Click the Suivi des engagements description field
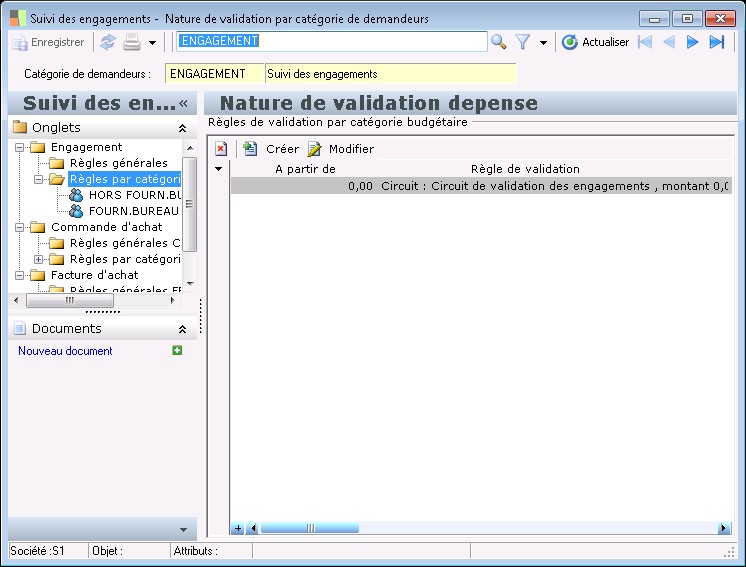The height and width of the screenshot is (567, 746). [391, 74]
